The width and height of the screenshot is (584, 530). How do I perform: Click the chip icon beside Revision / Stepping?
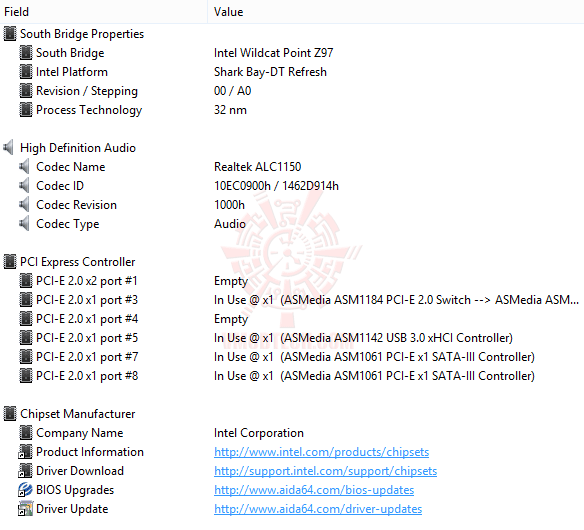click(x=26, y=91)
